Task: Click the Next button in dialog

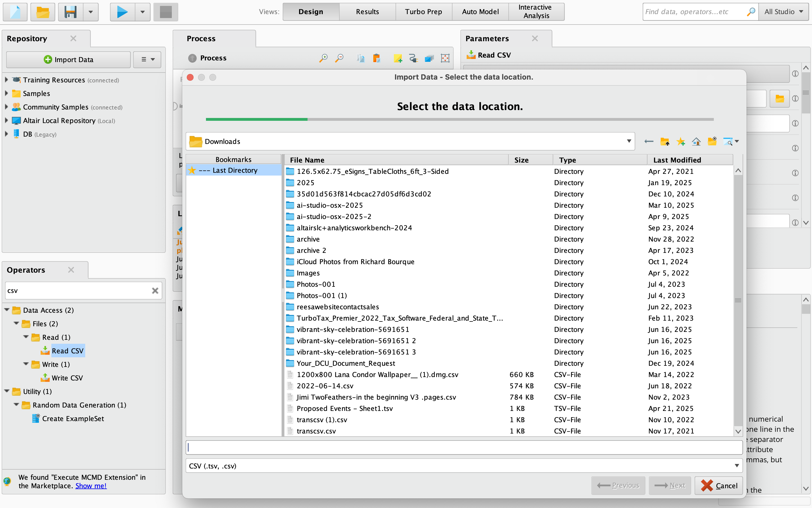Action: 670,485
